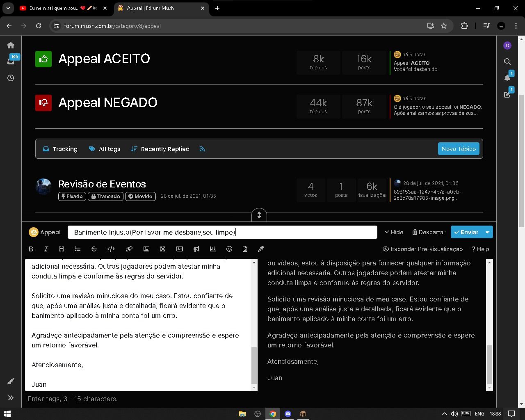Viewport: 525px width, 420px height.
Task: Insert a hyperlink in composer
Action: point(129,249)
